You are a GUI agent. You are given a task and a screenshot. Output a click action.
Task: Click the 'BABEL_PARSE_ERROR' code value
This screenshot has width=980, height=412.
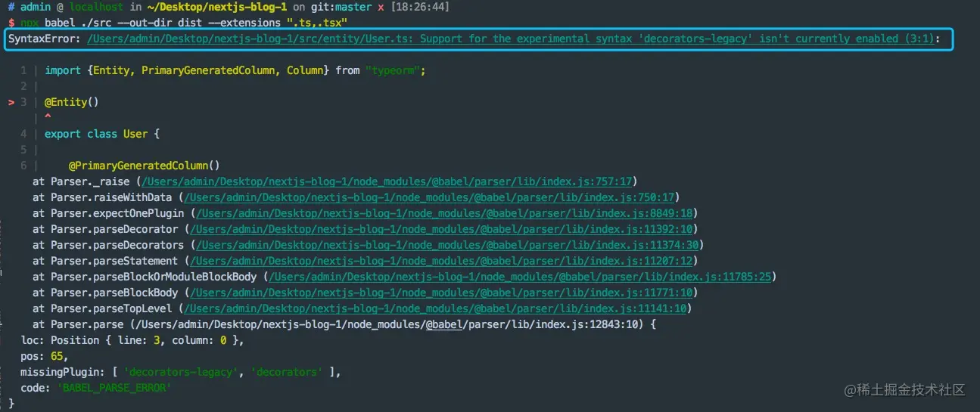114,388
